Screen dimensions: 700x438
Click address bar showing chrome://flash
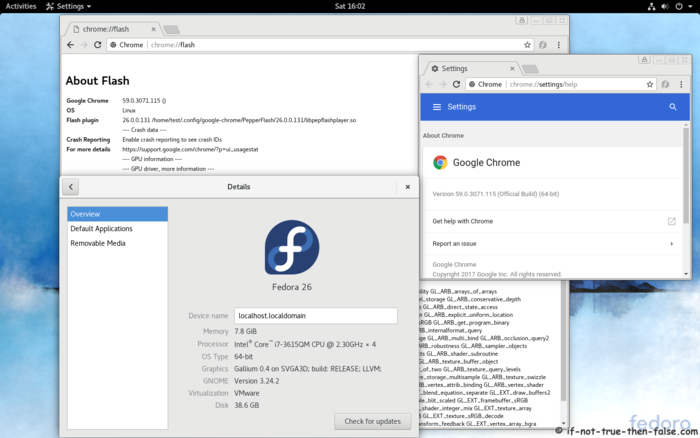point(320,45)
